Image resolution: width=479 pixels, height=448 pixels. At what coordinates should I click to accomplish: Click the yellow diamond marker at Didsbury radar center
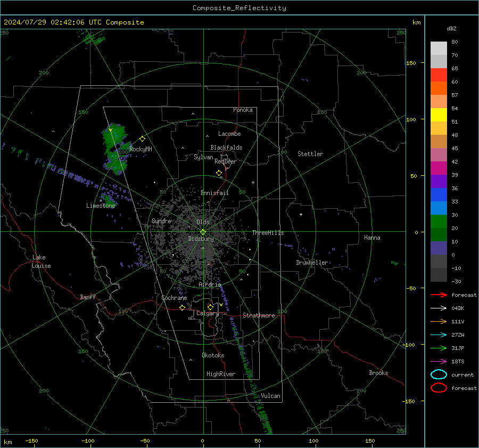tap(203, 232)
